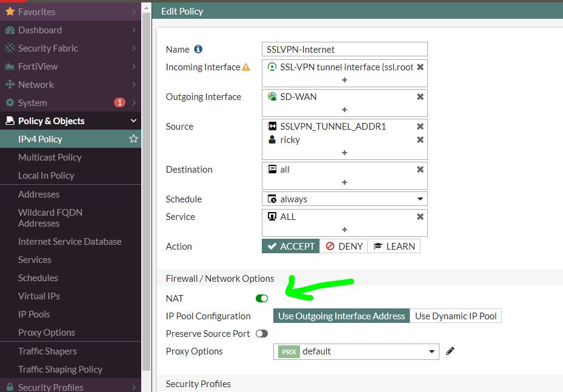
Task: Click the Policy & Objects document icon
Action: click(10, 121)
